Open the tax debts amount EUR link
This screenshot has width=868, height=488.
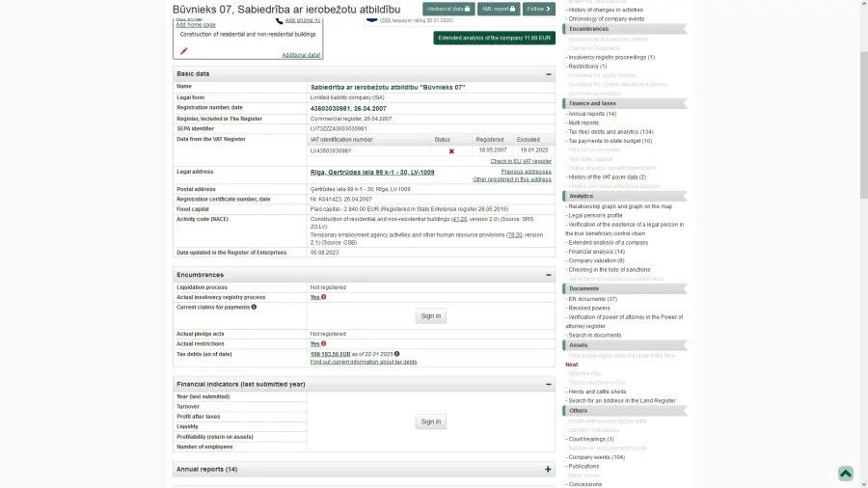point(330,354)
